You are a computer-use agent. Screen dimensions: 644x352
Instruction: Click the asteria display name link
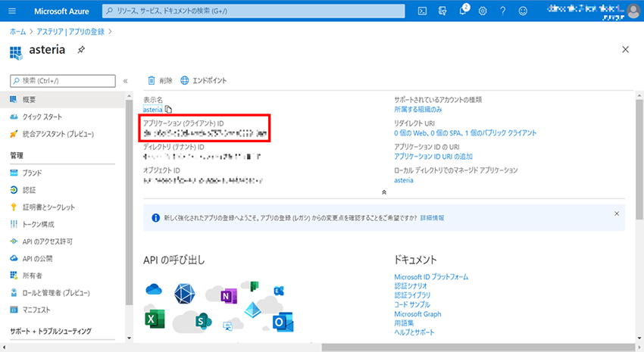tap(153, 110)
